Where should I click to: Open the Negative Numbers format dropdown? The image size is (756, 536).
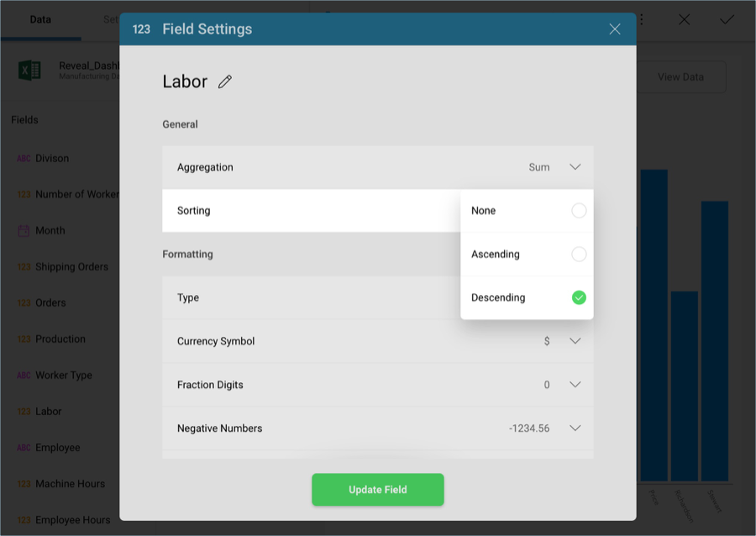575,428
